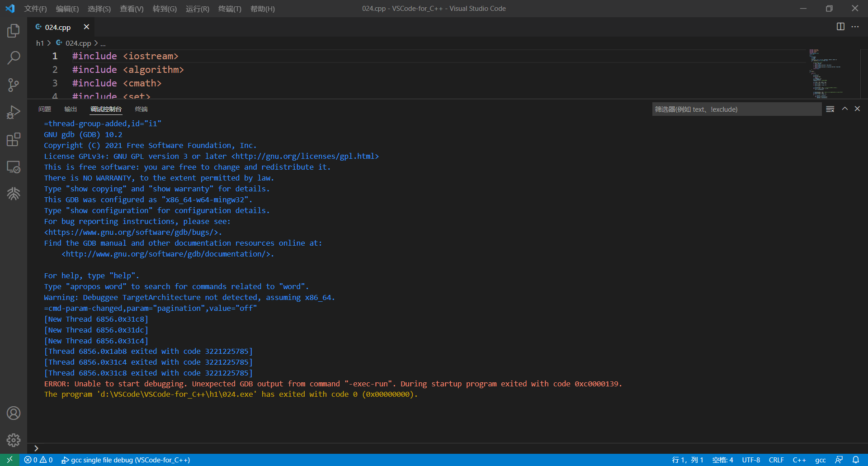
Task: Click the debug console input prompt
Action: [448, 448]
